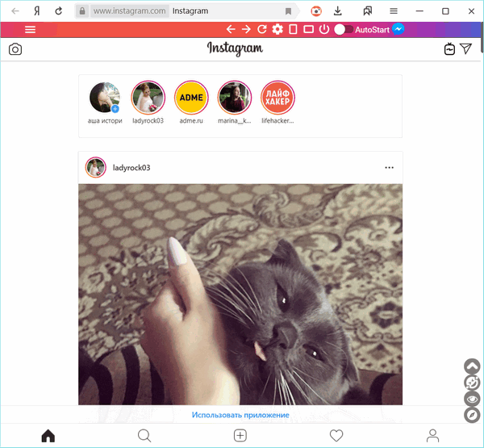Open the extension hamburger menu in colored bar
This screenshot has height=448, width=484.
point(31,30)
